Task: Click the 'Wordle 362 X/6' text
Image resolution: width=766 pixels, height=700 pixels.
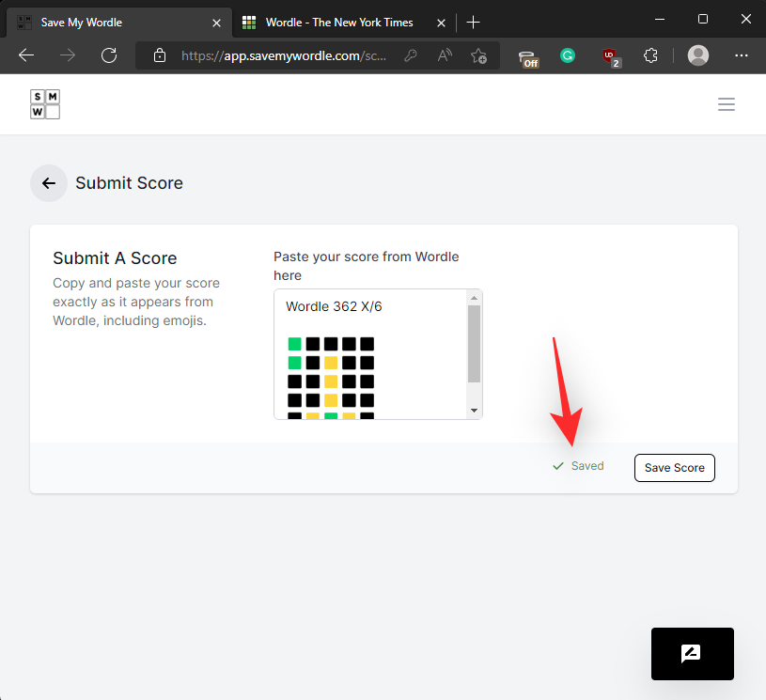Action: tap(334, 306)
